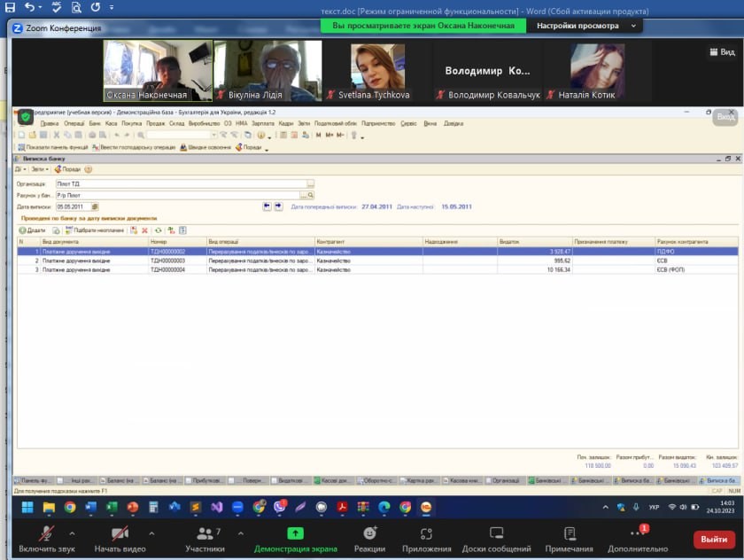744x560 pixels.
Task: Show hidden system tray icons
Action: (606, 507)
